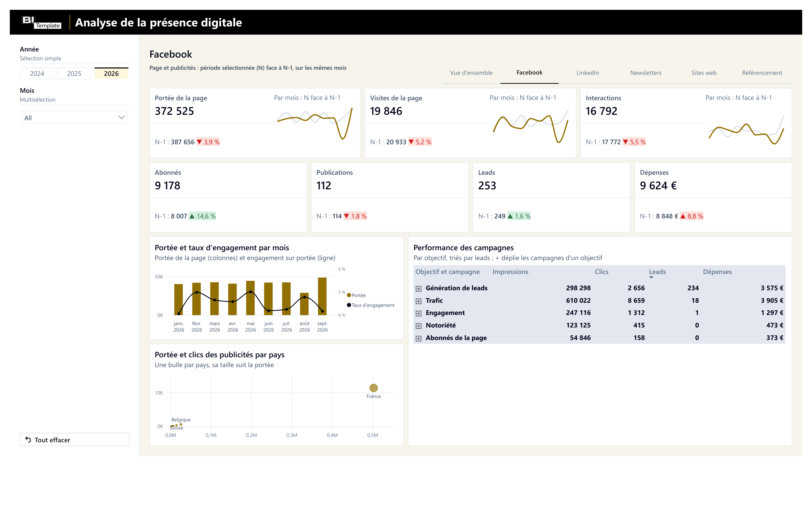The image size is (812, 508).
Task: Click the Interactions sparkline chart
Action: pos(746,130)
